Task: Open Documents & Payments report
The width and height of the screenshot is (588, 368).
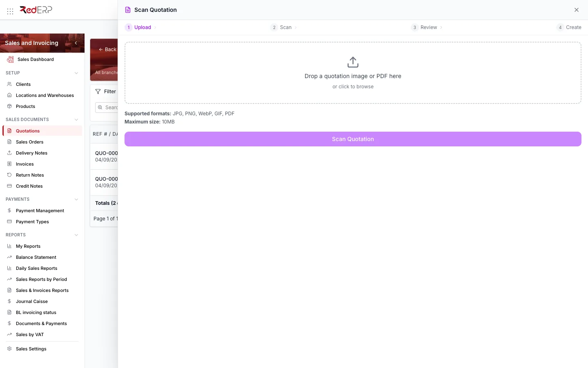Action: coord(41,323)
